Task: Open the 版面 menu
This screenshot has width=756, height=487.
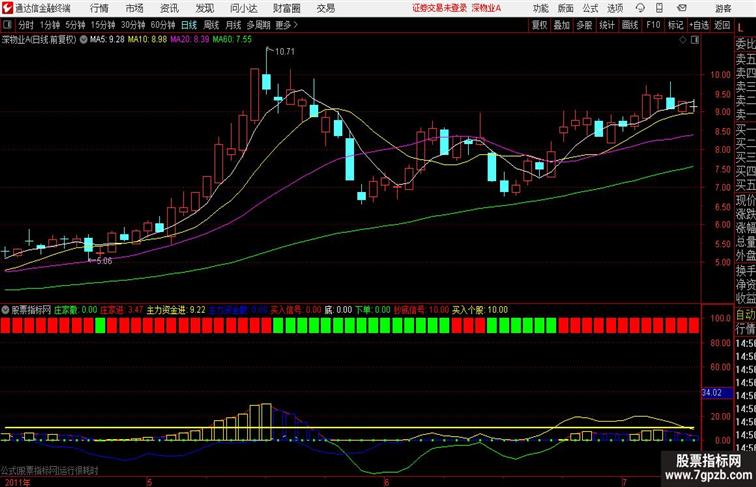Action: (566, 8)
